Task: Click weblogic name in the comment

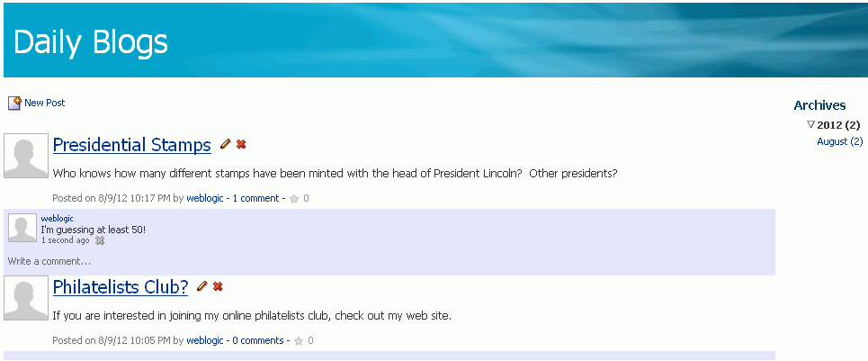Action: [x=57, y=219]
